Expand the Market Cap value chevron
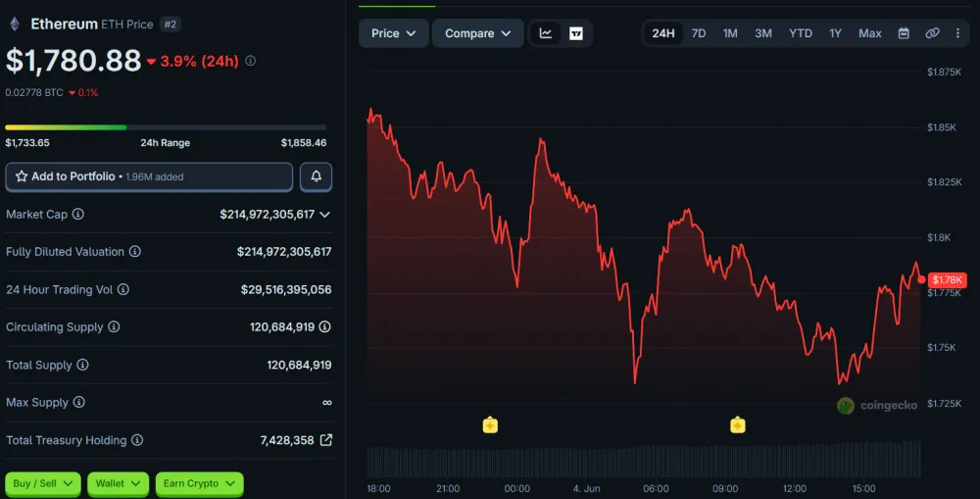This screenshot has width=980, height=499. point(325,215)
